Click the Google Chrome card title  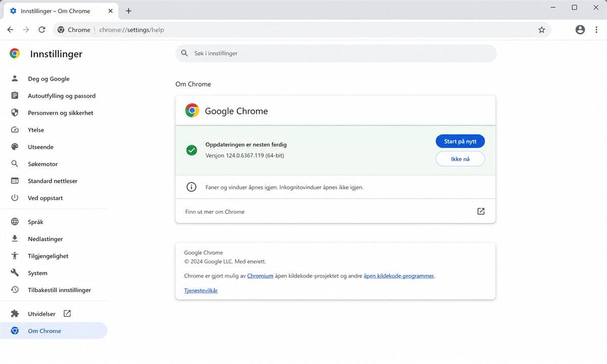(236, 111)
